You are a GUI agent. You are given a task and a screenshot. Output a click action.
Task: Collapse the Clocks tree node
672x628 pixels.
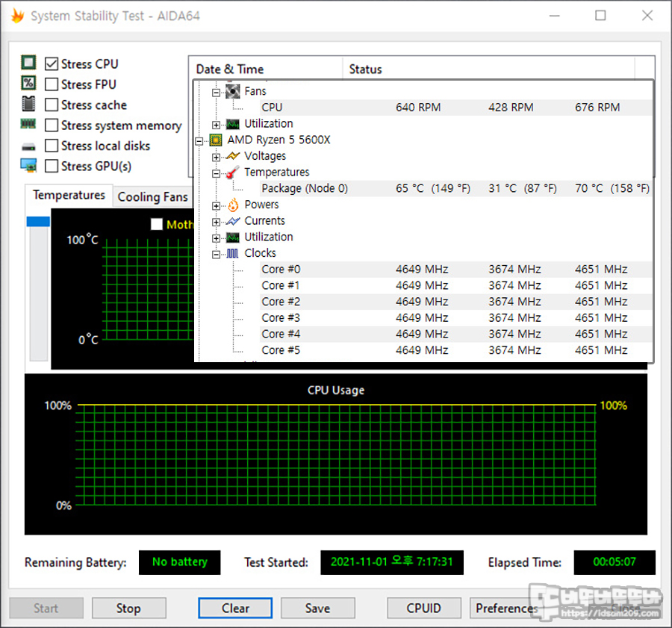(217, 255)
